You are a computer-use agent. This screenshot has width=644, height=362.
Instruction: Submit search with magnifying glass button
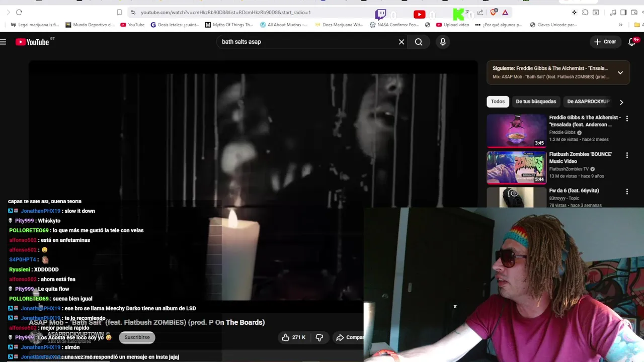[x=419, y=42]
